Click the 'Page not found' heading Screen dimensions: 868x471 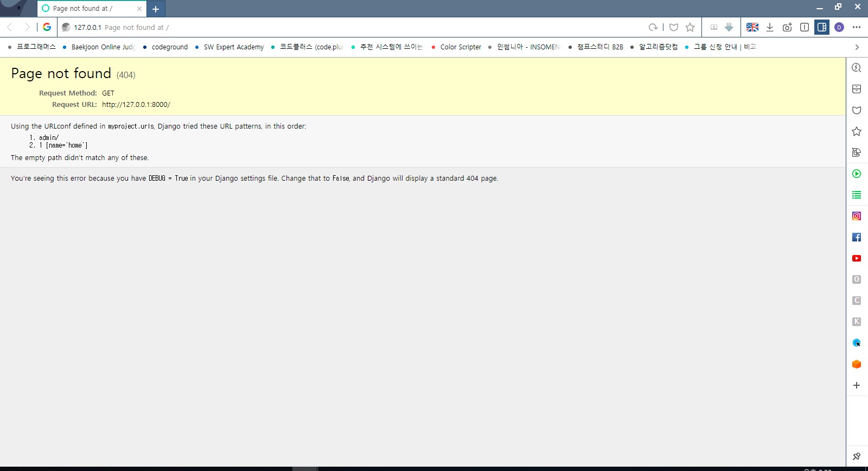click(61, 74)
